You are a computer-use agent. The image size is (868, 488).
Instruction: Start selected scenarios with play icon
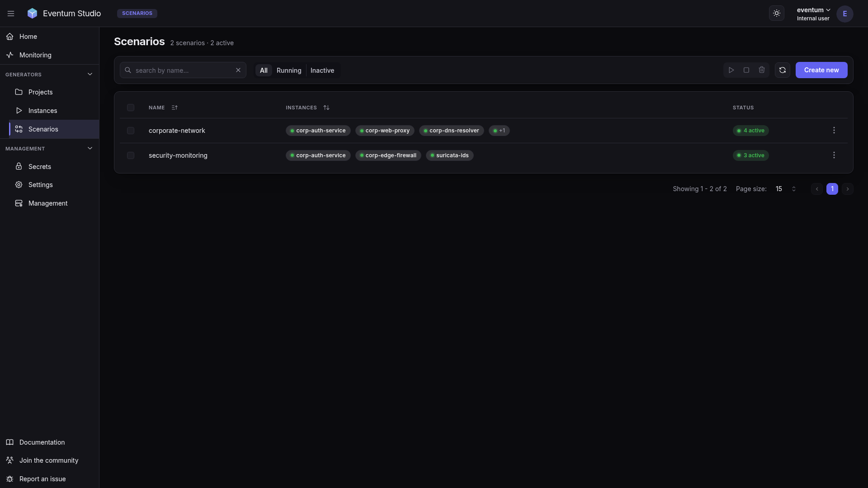731,70
